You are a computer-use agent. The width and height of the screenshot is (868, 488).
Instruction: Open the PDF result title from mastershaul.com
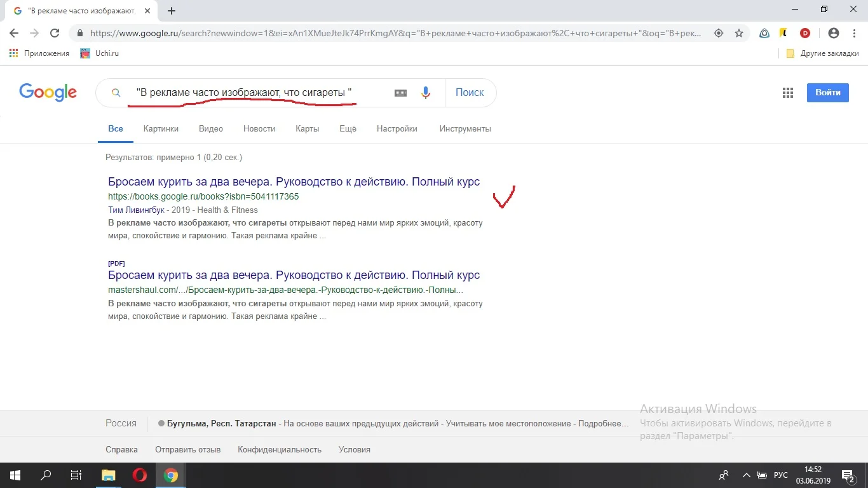click(294, 275)
